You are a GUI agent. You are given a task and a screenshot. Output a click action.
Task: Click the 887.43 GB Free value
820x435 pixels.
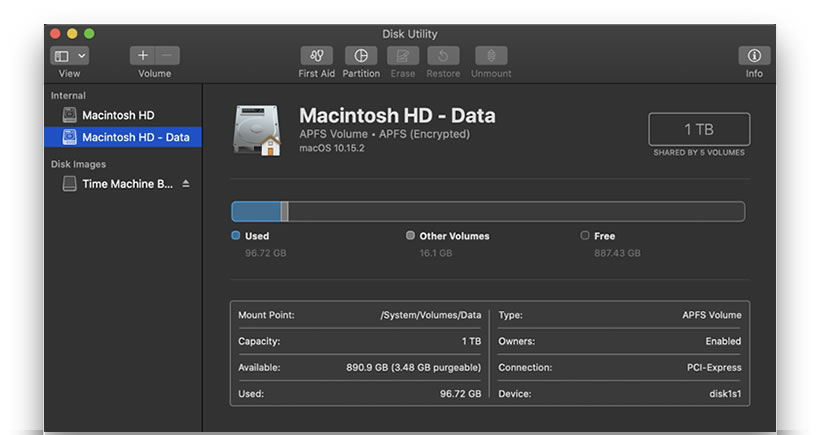[x=617, y=253]
